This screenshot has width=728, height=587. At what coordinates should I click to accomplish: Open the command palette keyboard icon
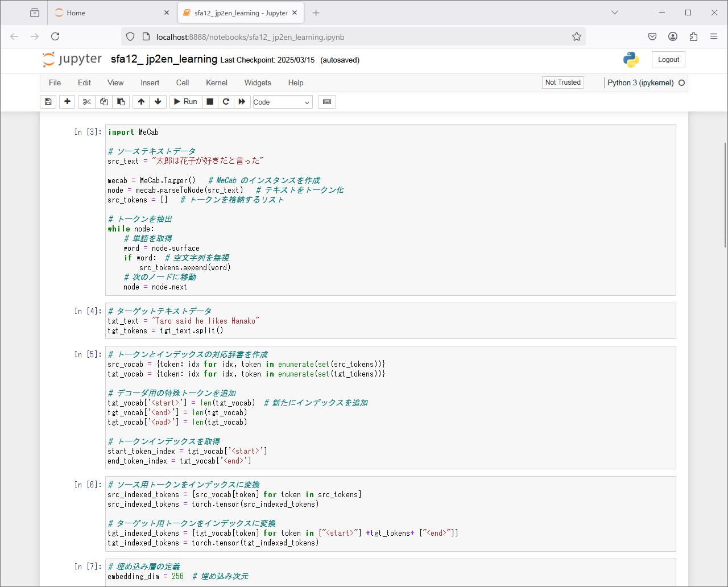coord(327,102)
